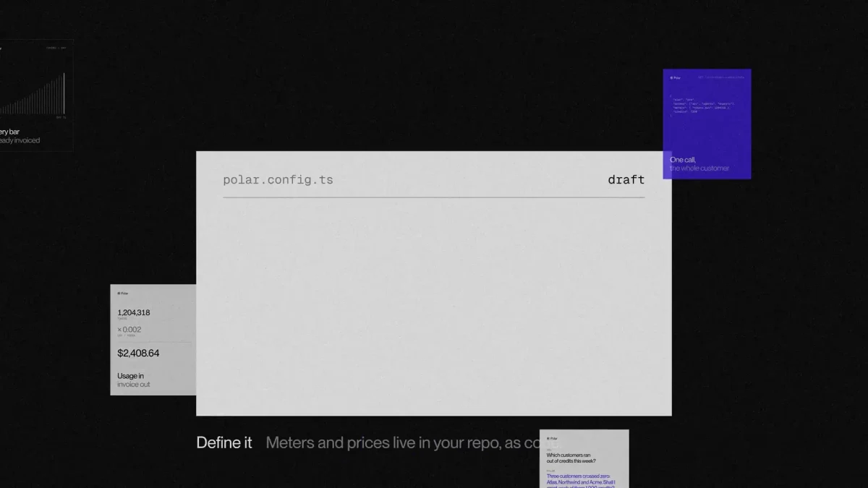The image size is (868, 488).
Task: Click the polar.config.ts file name
Action: click(x=278, y=180)
